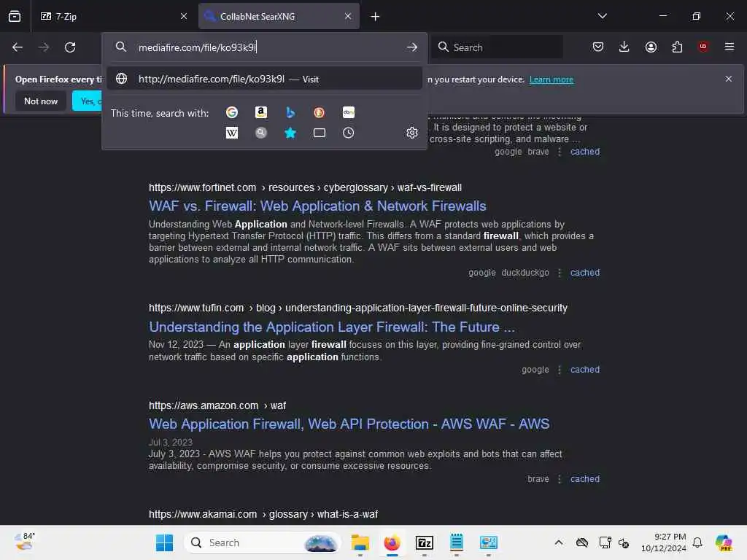The height and width of the screenshot is (560, 747).
Task: Focus the toolbar Search box
Action: point(497,47)
